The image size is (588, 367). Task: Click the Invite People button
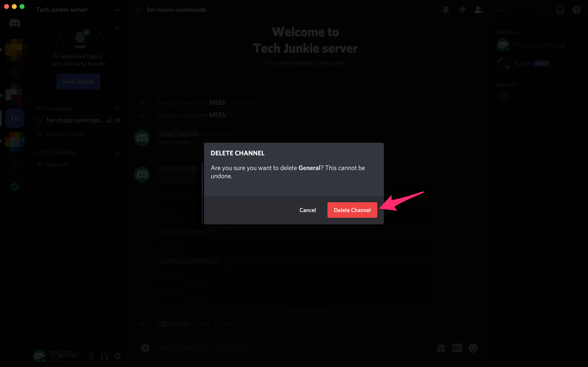[x=78, y=82]
